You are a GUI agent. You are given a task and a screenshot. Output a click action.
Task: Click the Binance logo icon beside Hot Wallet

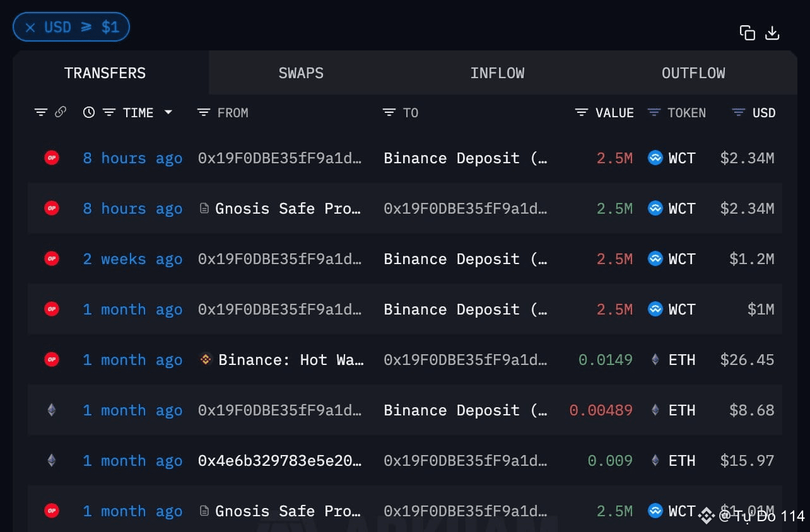tap(206, 359)
